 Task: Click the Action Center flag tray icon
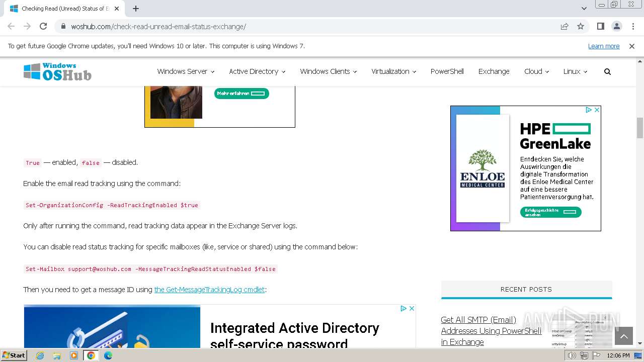pos(596,355)
